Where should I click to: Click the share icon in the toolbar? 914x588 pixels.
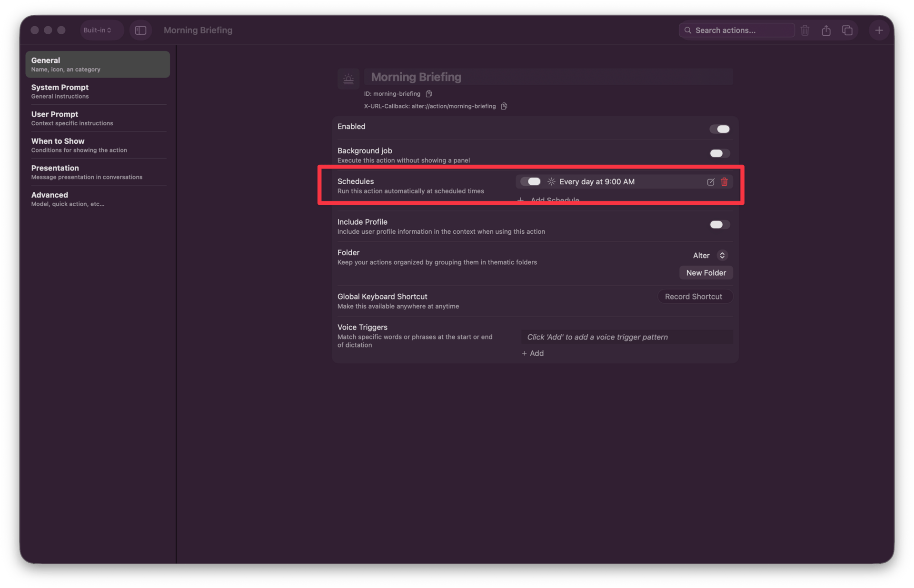click(x=826, y=30)
